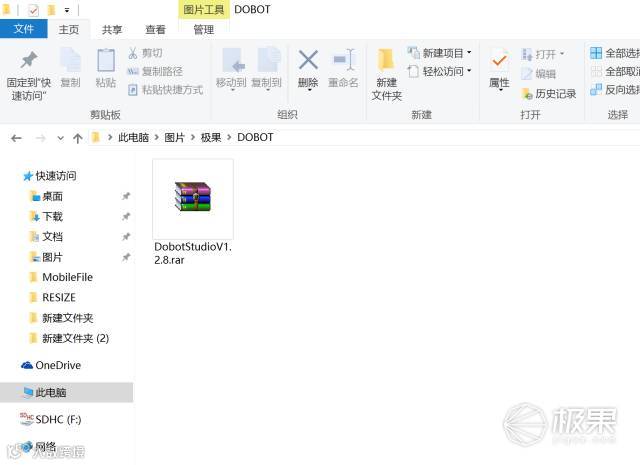The height and width of the screenshot is (465, 640).
Task: Click the Rename (重命名) icon
Action: [x=344, y=60]
